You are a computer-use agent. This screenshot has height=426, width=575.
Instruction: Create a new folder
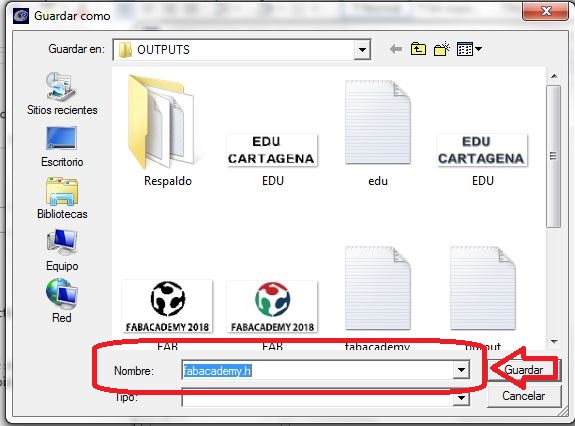point(442,49)
